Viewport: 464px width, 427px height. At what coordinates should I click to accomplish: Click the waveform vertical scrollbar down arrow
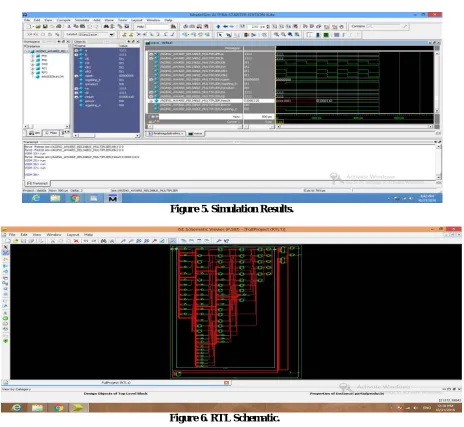pyautogui.click(x=437, y=111)
